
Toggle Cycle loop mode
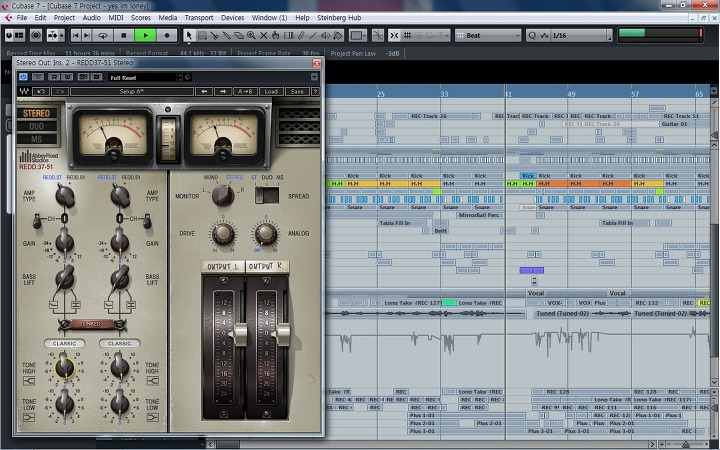[103, 35]
